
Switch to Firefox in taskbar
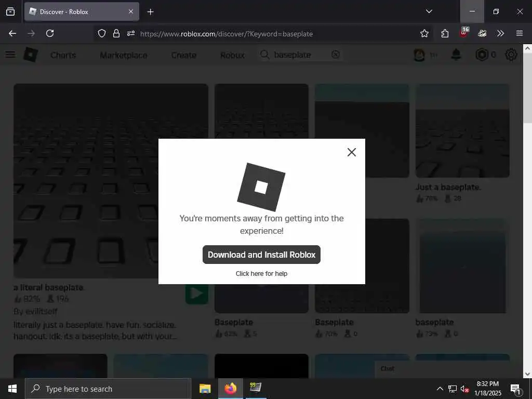[230, 389]
